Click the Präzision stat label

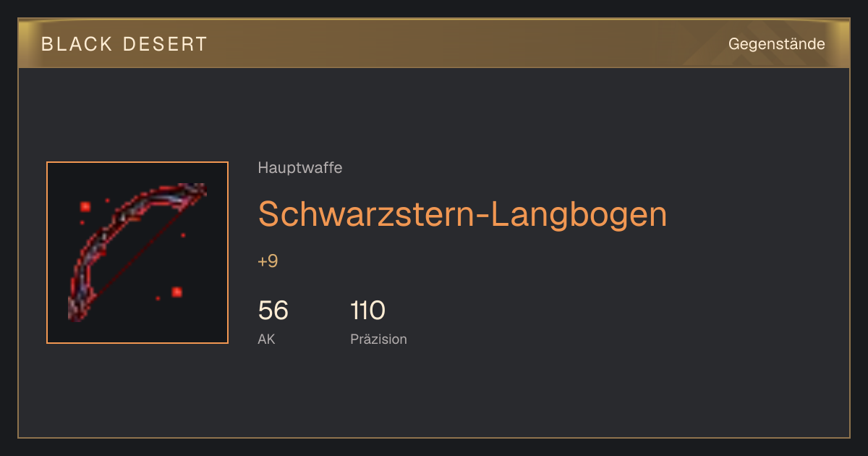378,339
